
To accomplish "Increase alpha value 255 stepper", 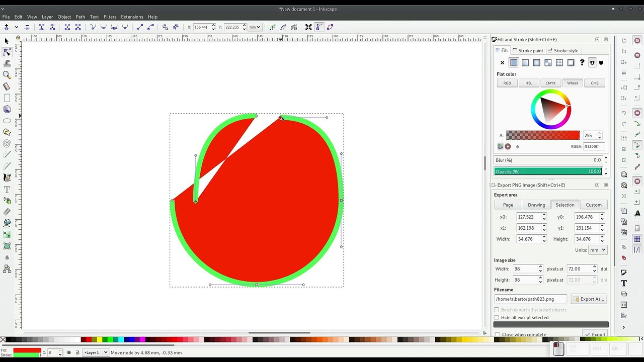I will coord(599,134).
